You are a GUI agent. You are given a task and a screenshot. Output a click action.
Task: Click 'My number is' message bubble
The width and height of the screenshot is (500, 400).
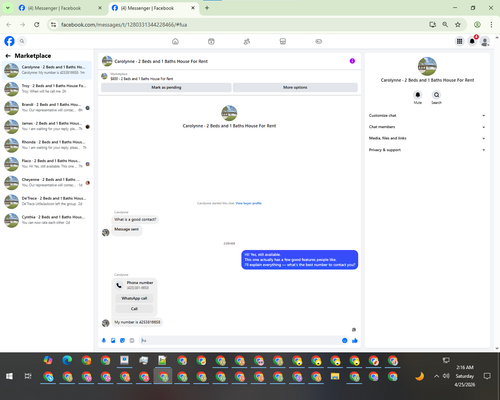click(137, 322)
